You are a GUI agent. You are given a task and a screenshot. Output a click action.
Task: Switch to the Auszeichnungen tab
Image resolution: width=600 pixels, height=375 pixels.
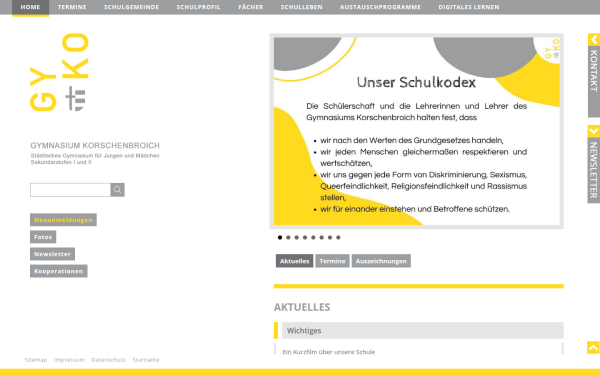[x=381, y=261]
